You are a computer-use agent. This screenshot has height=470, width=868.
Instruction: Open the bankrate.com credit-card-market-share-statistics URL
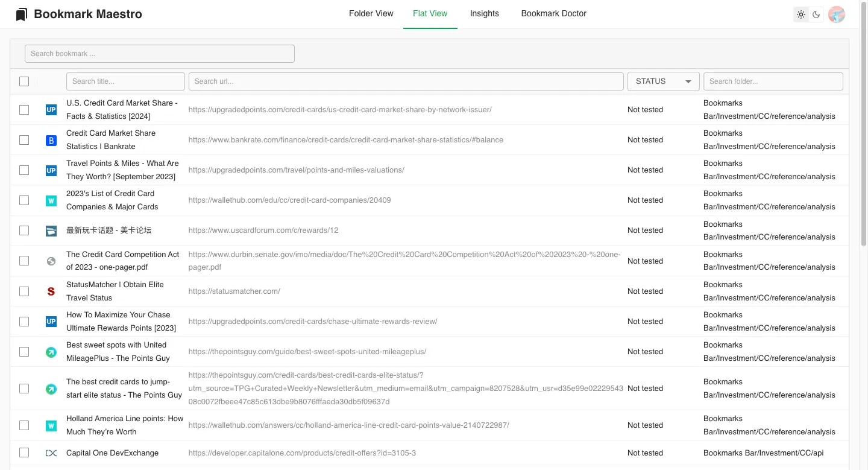pos(346,140)
